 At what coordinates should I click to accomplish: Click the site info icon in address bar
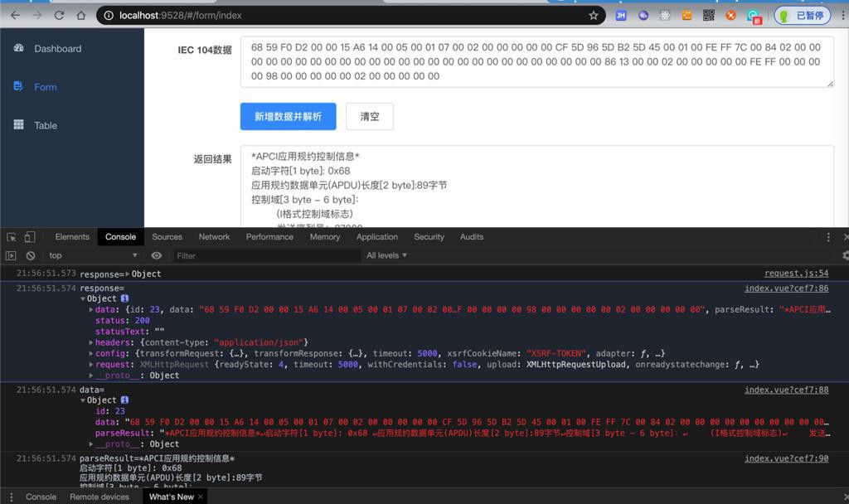pos(109,15)
